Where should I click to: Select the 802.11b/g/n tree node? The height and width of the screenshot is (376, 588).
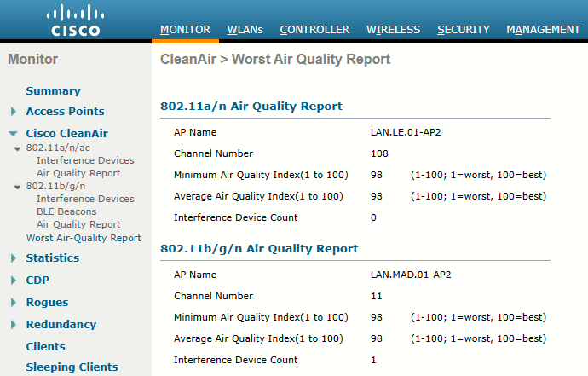tap(55, 186)
